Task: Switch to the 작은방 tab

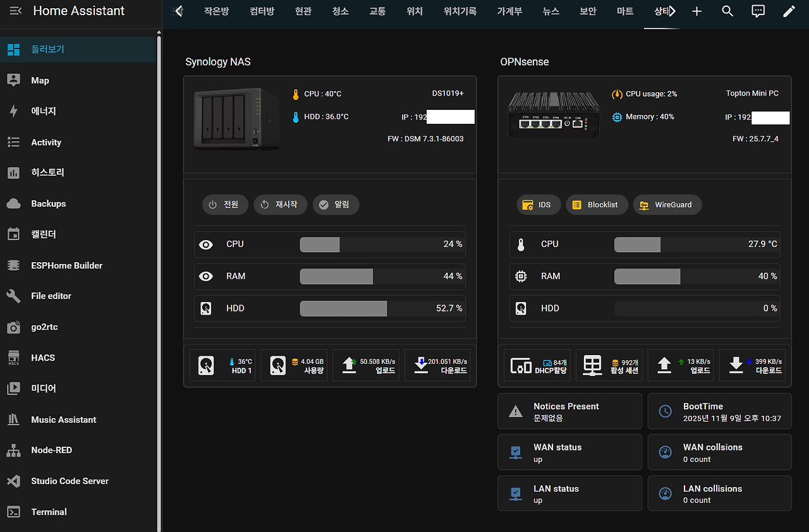Action: click(x=217, y=11)
